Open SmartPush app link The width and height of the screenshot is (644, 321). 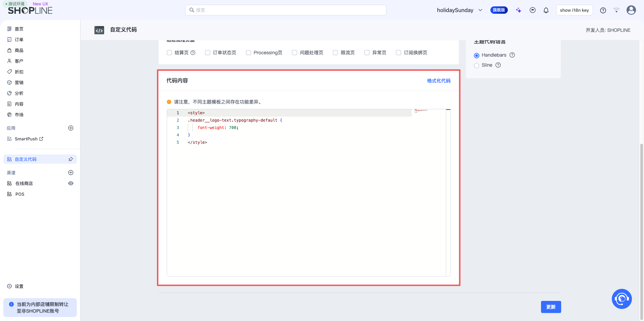tap(29, 139)
